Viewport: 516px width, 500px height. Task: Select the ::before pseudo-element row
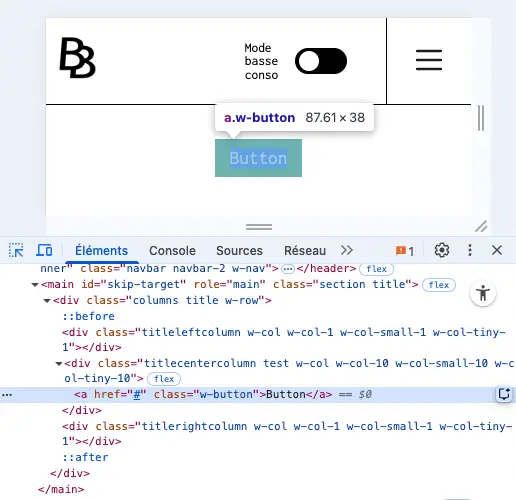(x=88, y=316)
